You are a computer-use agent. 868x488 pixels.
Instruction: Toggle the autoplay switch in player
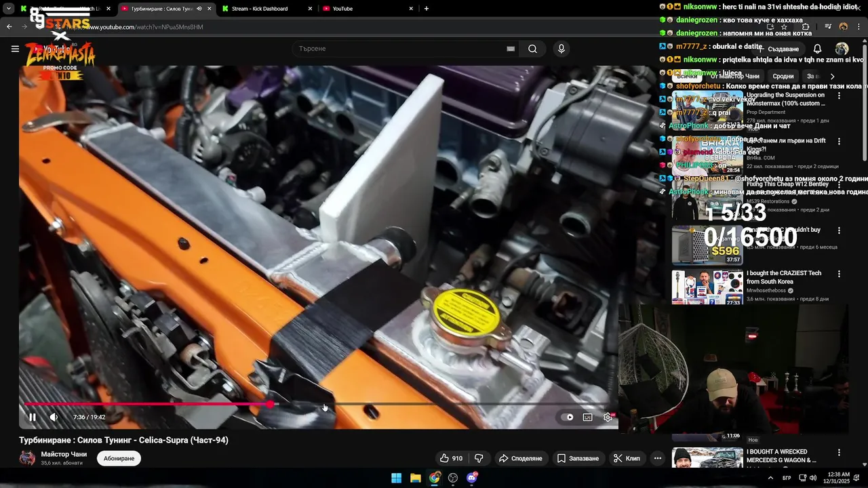[x=568, y=417]
